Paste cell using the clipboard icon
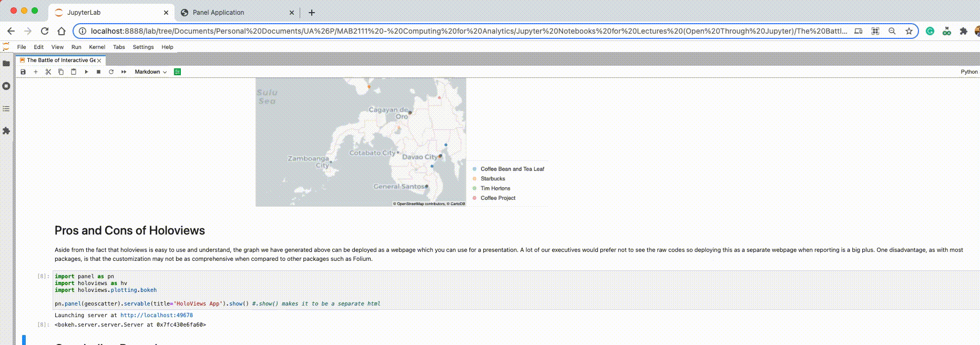 74,72
